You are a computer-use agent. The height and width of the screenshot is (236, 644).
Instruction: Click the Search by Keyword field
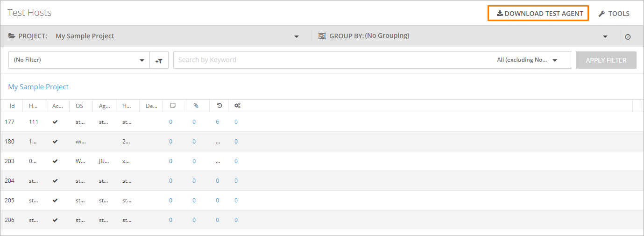332,60
